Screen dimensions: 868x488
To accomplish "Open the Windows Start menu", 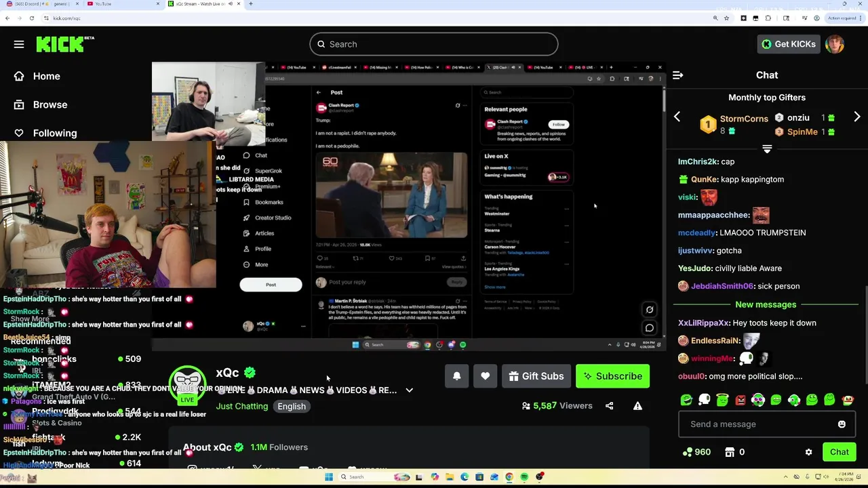I will (x=329, y=477).
